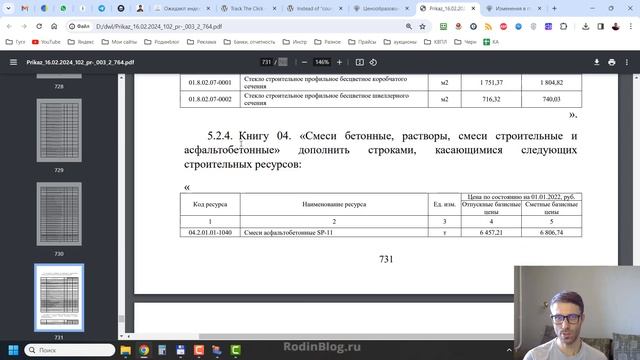Open page 729 thumbnail
Viewport: 640px width, 360px height.
pyautogui.click(x=59, y=130)
